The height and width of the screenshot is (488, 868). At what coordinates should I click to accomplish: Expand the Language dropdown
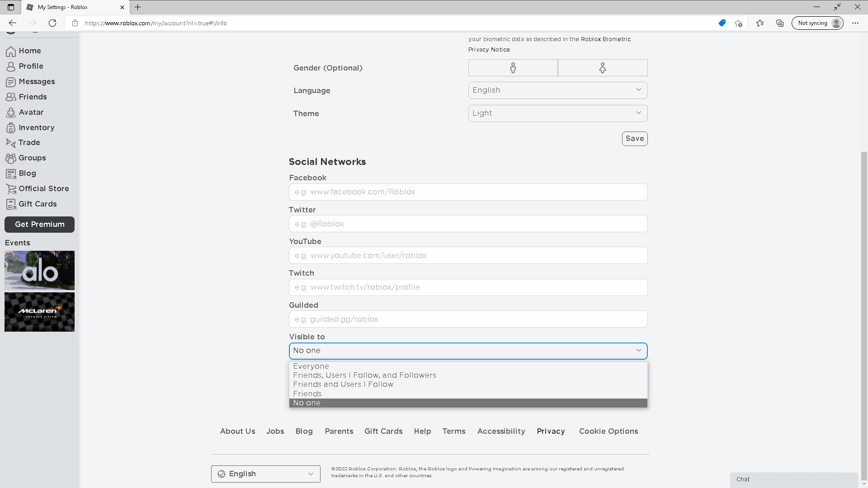[x=558, y=90]
